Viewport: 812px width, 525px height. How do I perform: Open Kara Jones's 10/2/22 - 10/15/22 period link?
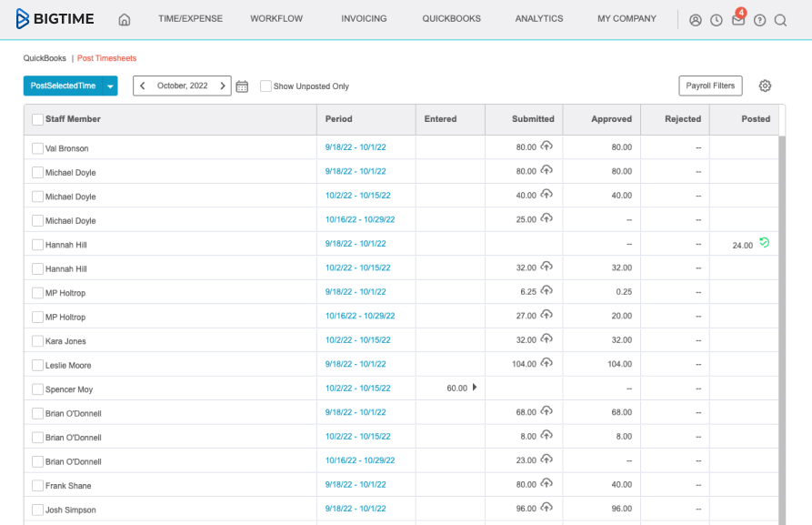[358, 340]
